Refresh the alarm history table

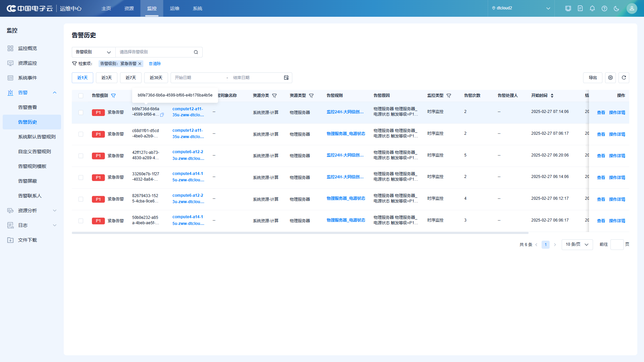pyautogui.click(x=624, y=78)
